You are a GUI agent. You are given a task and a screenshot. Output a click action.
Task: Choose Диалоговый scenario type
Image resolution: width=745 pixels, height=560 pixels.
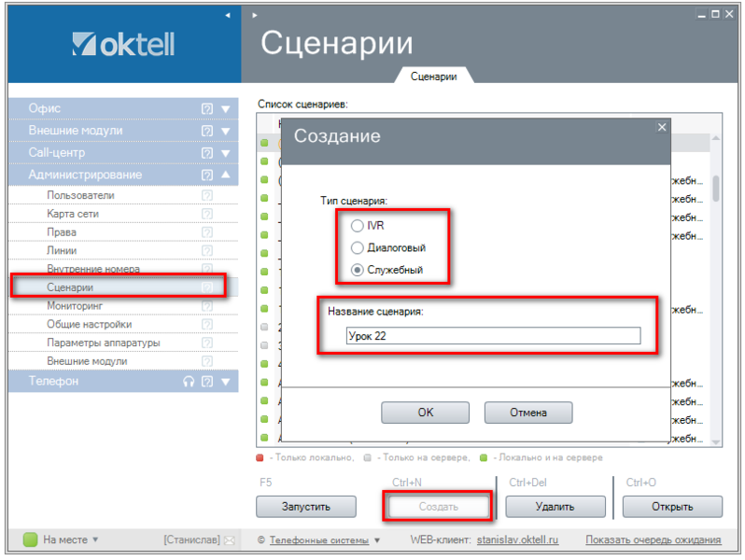[357, 248]
